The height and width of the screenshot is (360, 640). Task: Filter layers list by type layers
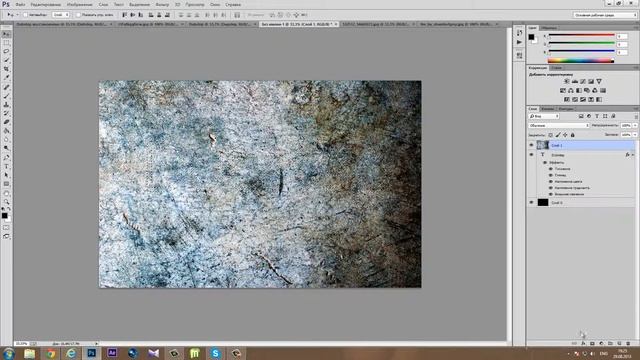pyautogui.click(x=597, y=116)
